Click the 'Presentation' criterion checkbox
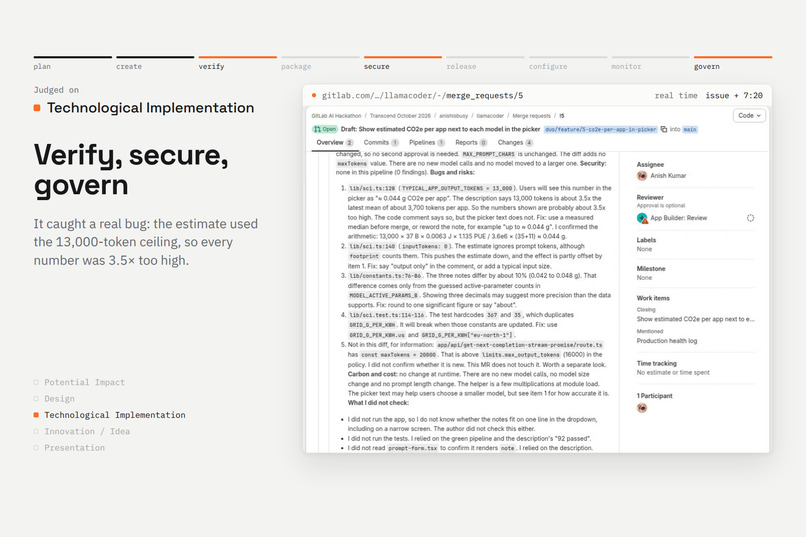Screen dimensions: 806x537 click(x=36, y=448)
